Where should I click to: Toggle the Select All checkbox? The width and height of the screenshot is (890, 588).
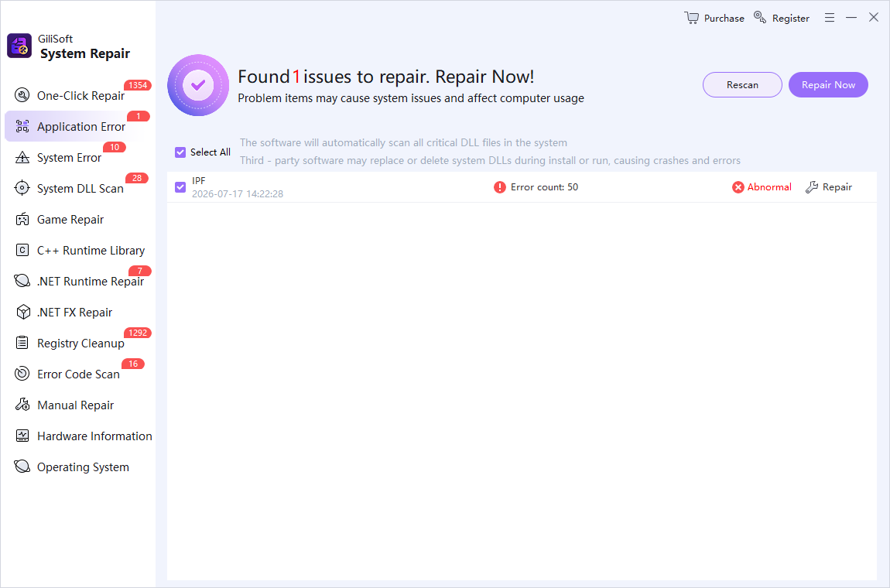tap(180, 152)
